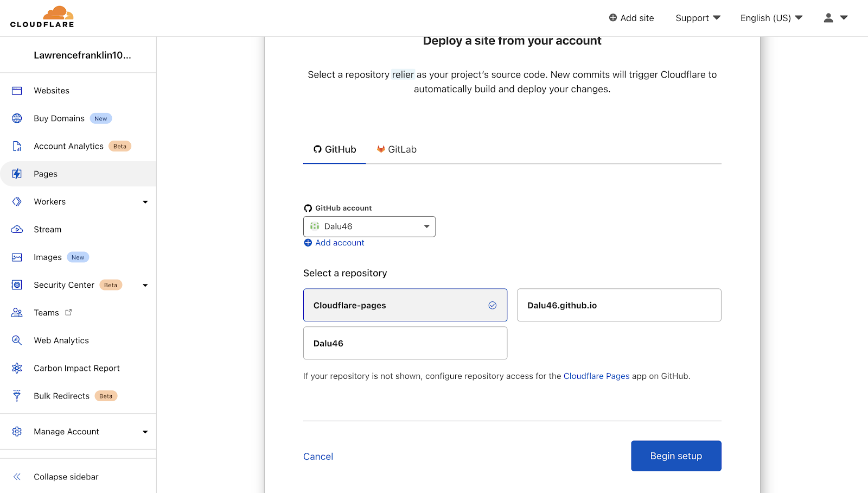Open the GitHub account Dalu46 dropdown
This screenshot has height=493, width=868.
[369, 226]
